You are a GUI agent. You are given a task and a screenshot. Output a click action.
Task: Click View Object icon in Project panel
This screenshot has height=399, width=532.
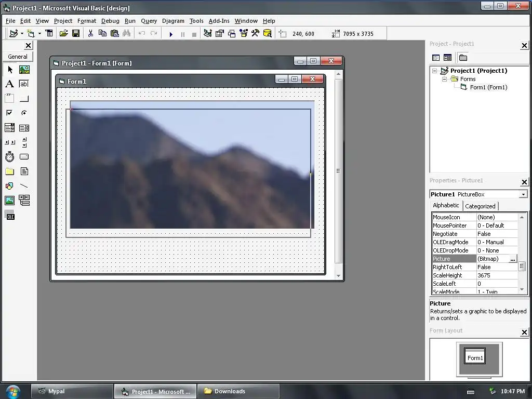pos(447,58)
